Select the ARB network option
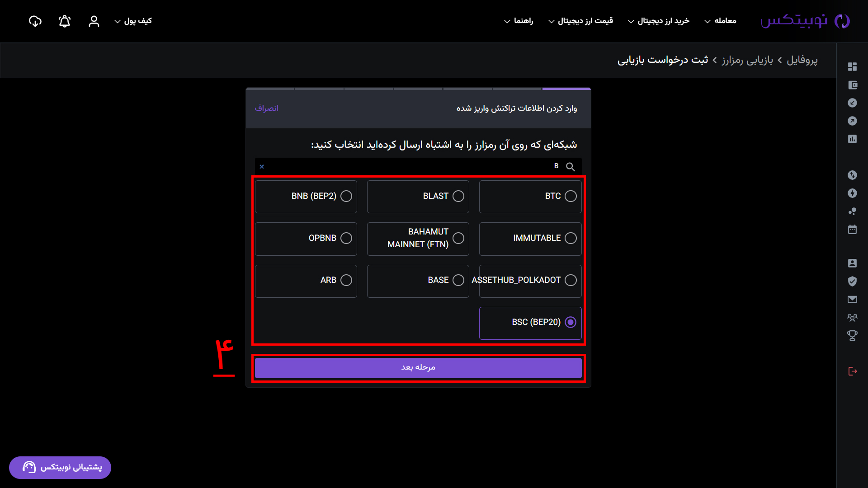 coord(306,281)
